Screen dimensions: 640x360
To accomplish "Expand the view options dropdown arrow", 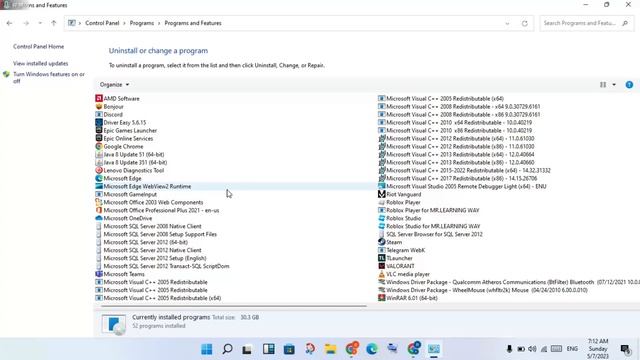I will coord(614,84).
